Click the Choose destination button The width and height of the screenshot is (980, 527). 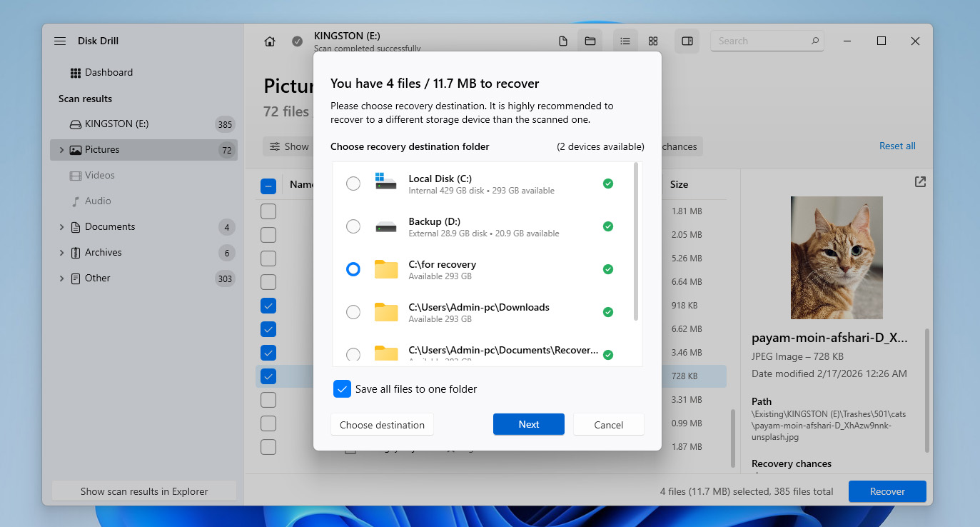(x=382, y=425)
